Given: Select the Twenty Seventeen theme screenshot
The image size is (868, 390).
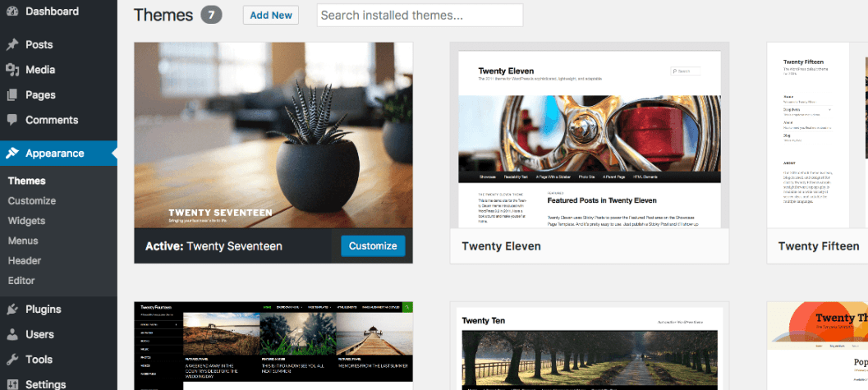Looking at the screenshot, I should coord(273,135).
